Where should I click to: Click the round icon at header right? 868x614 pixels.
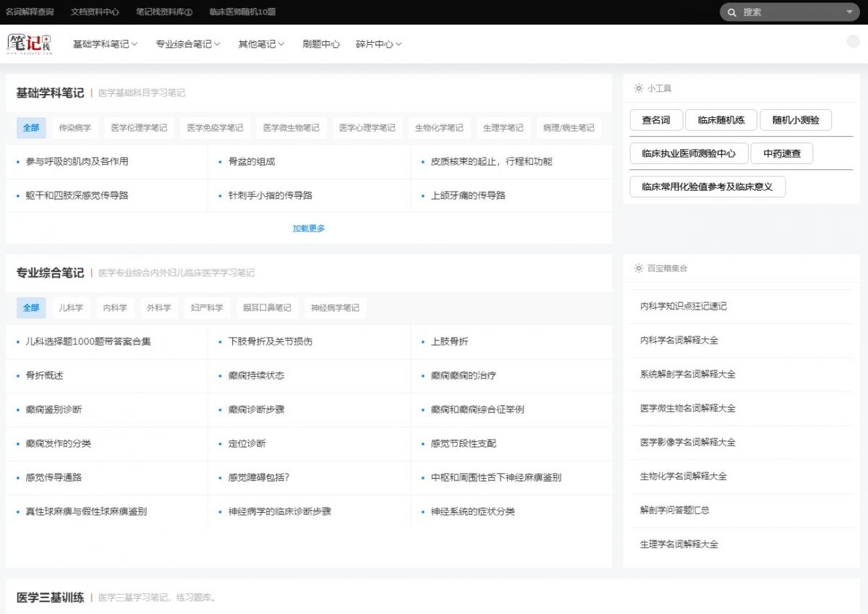tap(853, 41)
